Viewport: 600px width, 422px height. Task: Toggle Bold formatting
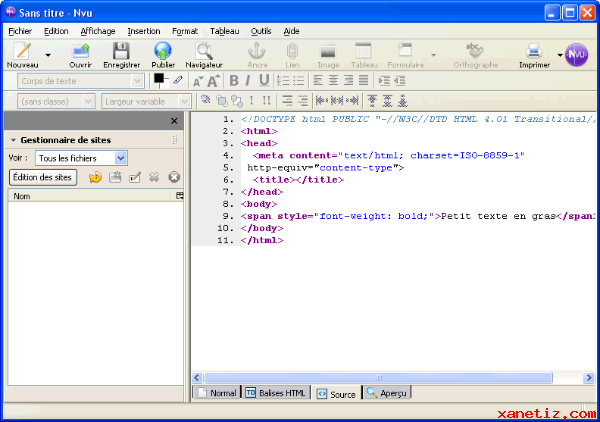[234, 81]
